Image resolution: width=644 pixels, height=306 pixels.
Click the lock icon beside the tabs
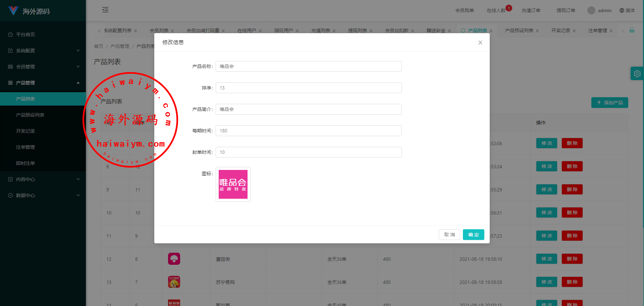click(x=632, y=30)
